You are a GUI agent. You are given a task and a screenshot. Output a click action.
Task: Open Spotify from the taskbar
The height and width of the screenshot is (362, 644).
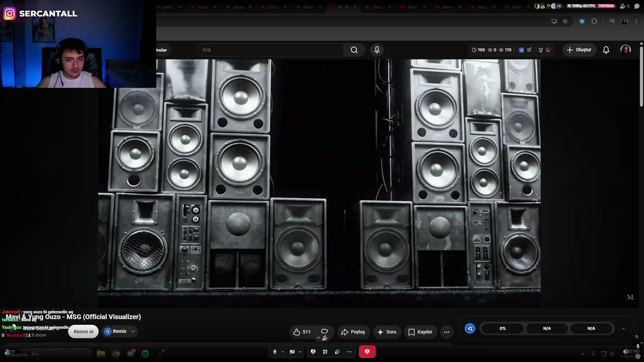145,354
